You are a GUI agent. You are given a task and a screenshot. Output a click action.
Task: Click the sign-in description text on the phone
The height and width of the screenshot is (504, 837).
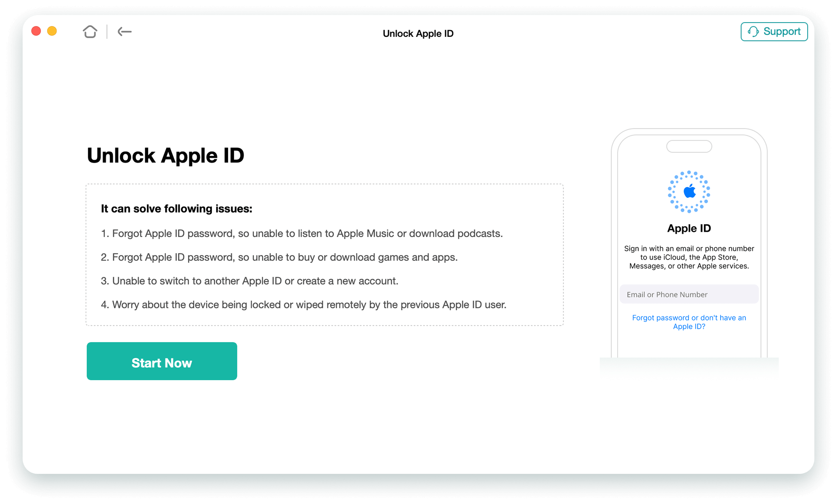click(689, 257)
